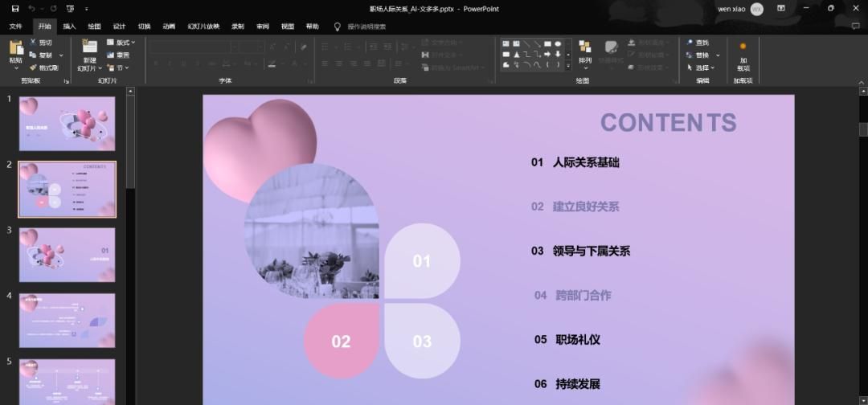Switch to the 绘图 (Draw) ribbon tab
Screen dimensions: 868x405
[x=94, y=27]
